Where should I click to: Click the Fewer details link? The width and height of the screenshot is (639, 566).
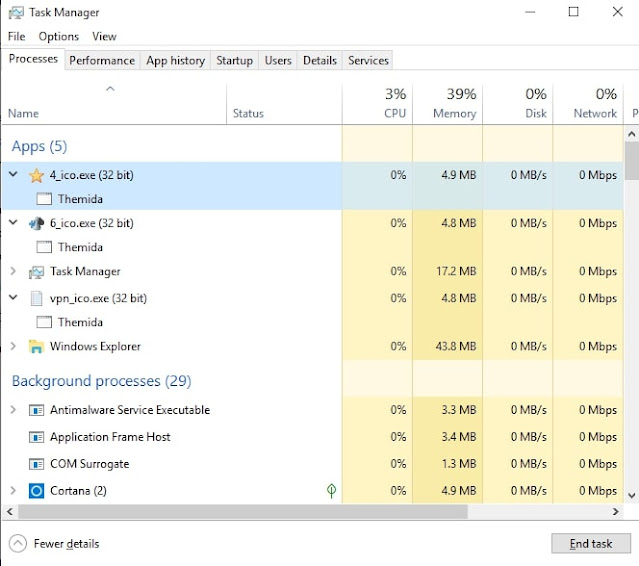pos(66,544)
